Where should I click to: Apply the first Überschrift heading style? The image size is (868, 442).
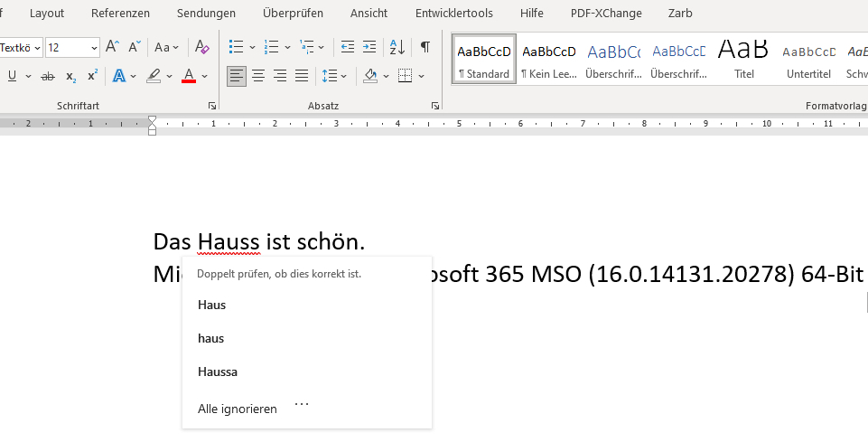pos(614,59)
